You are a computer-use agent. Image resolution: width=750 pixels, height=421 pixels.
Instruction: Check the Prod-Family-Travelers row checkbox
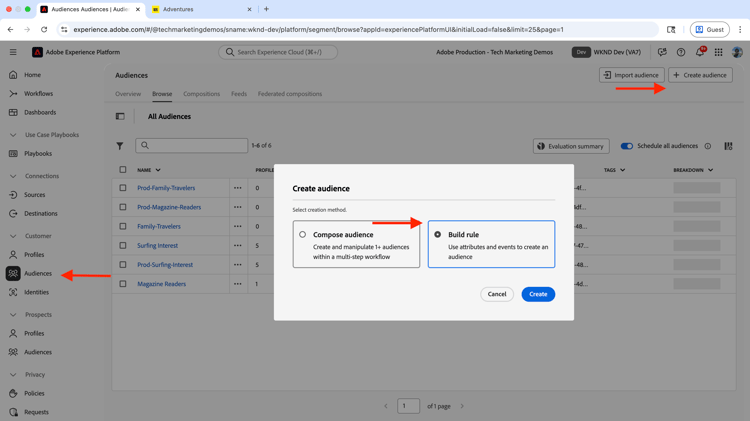[x=123, y=188]
